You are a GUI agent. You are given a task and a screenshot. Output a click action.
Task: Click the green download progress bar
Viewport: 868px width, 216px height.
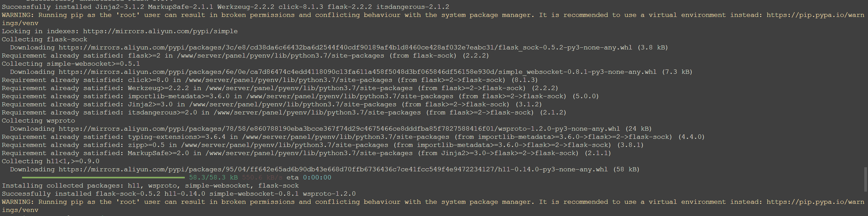click(103, 177)
